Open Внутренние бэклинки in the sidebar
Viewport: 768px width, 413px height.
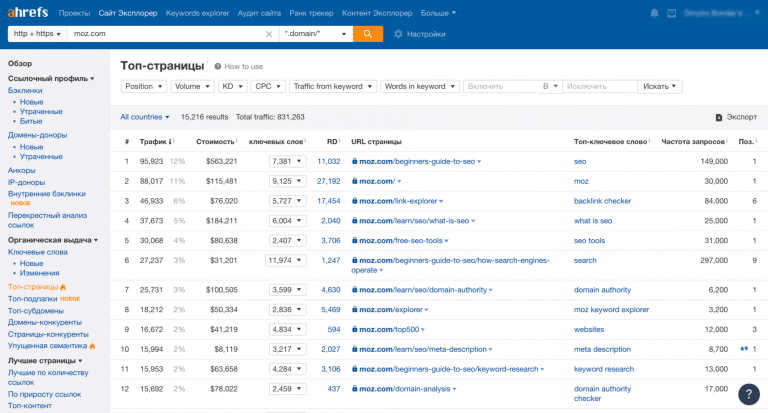pyautogui.click(x=47, y=194)
